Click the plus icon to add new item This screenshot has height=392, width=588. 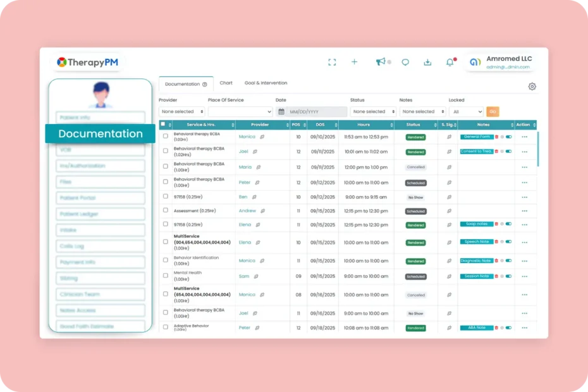tap(354, 61)
